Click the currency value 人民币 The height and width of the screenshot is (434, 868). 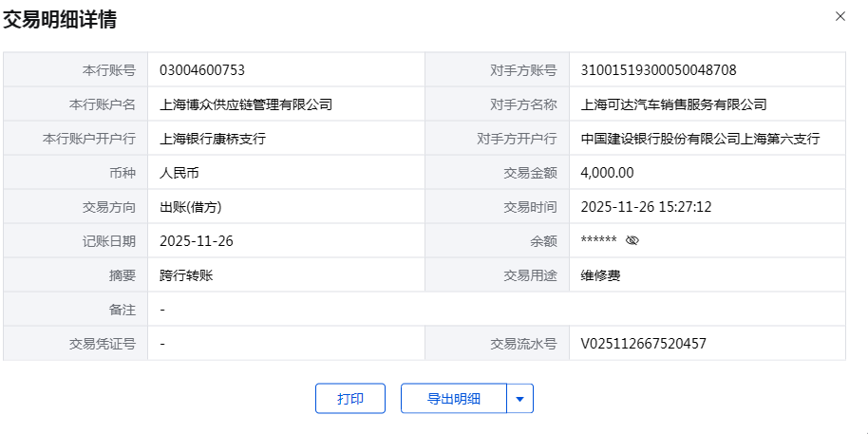179,173
